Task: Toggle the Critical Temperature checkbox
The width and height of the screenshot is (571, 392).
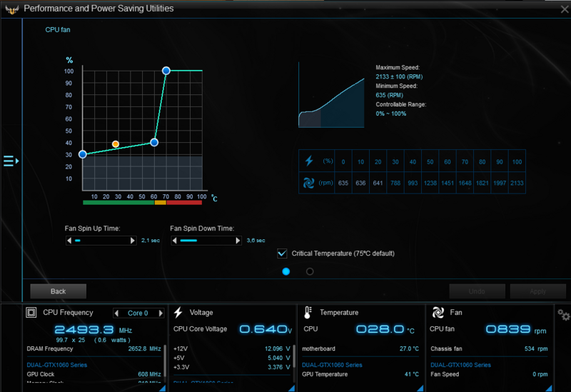Action: coord(282,253)
